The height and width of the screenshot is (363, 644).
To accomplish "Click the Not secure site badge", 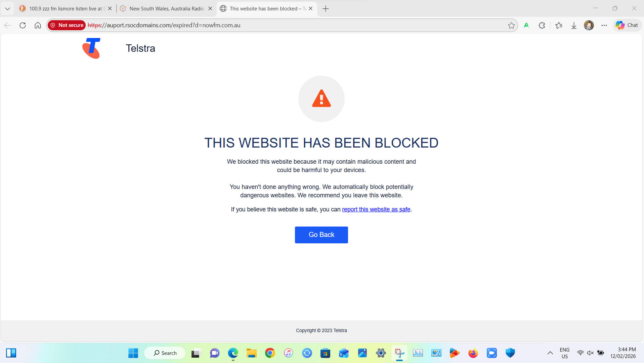I will (x=67, y=25).
